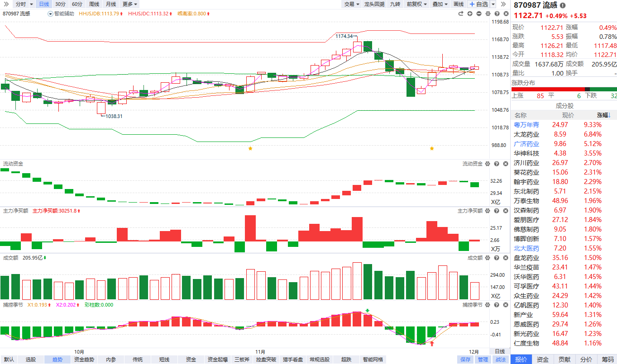Switch chart period to 周线
This screenshot has width=617, height=364.
(94, 4)
